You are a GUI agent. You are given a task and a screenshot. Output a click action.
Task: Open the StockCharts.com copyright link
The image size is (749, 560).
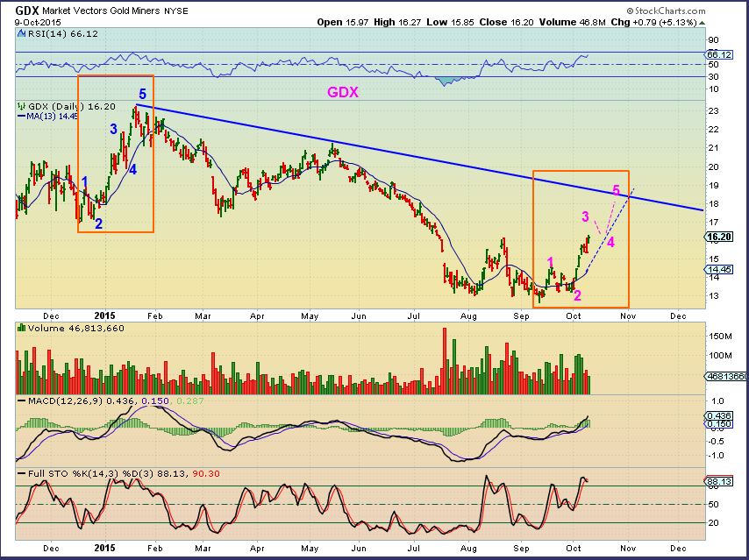point(666,11)
